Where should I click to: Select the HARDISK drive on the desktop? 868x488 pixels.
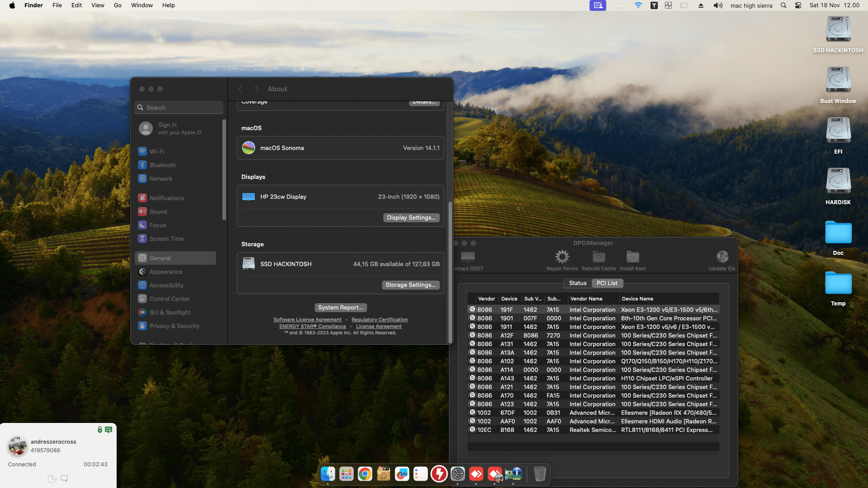point(838,187)
